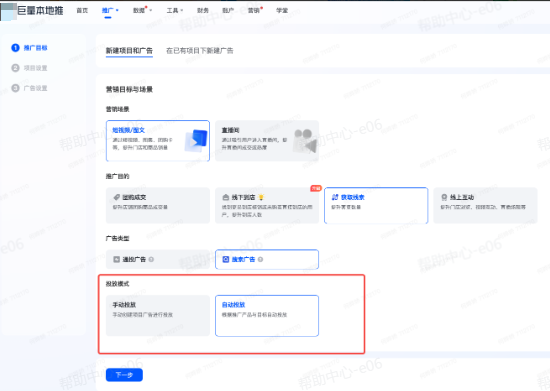Jump to step 2 项目设置
Screen dimensions: 550x391
click(29, 68)
